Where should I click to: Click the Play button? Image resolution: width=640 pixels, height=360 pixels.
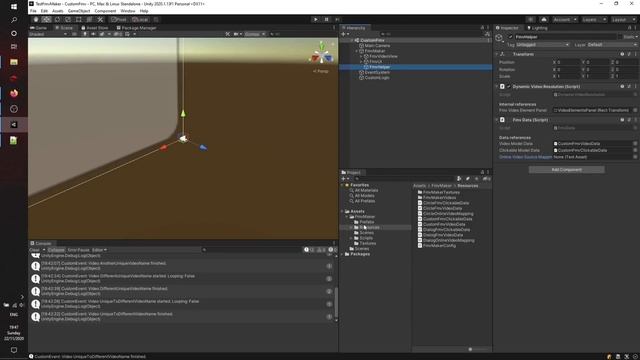316,20
